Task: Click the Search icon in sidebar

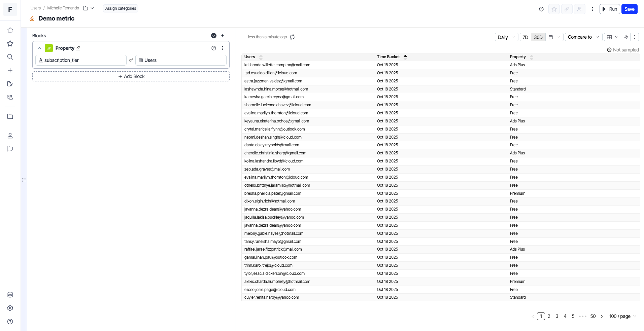Action: (x=10, y=57)
